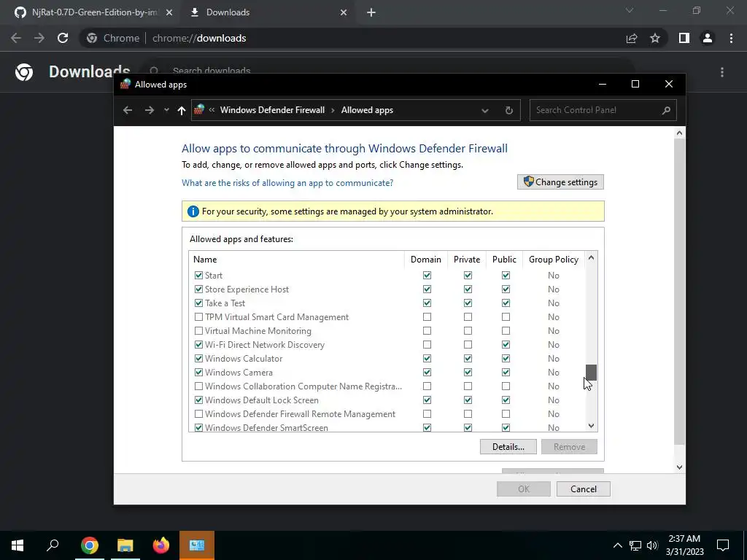Go up one level in Control Panel
Screen dimensions: 747x560
[181, 110]
